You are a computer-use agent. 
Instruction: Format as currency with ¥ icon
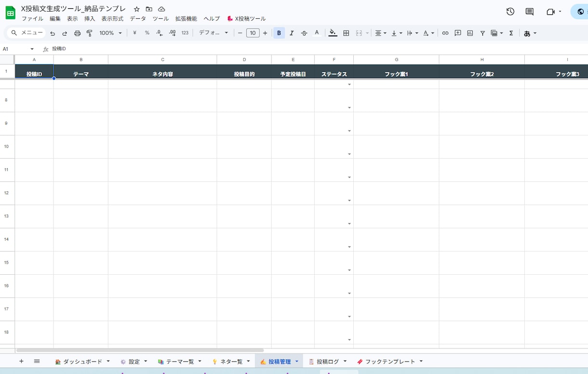click(134, 33)
